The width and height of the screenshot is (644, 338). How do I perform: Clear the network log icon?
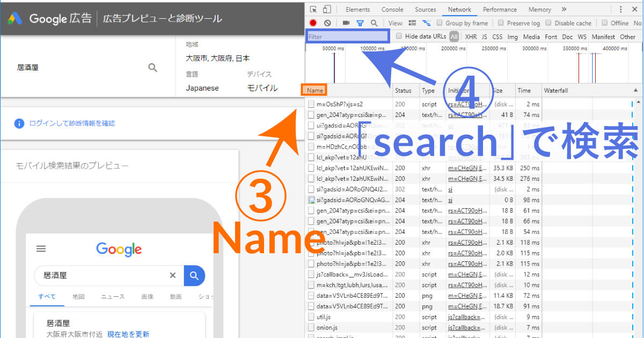[x=327, y=23]
